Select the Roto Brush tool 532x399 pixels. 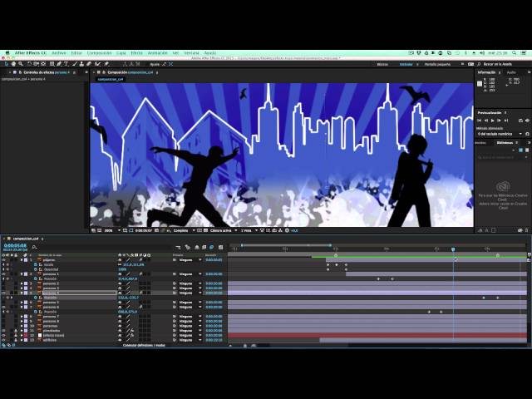pos(98,64)
